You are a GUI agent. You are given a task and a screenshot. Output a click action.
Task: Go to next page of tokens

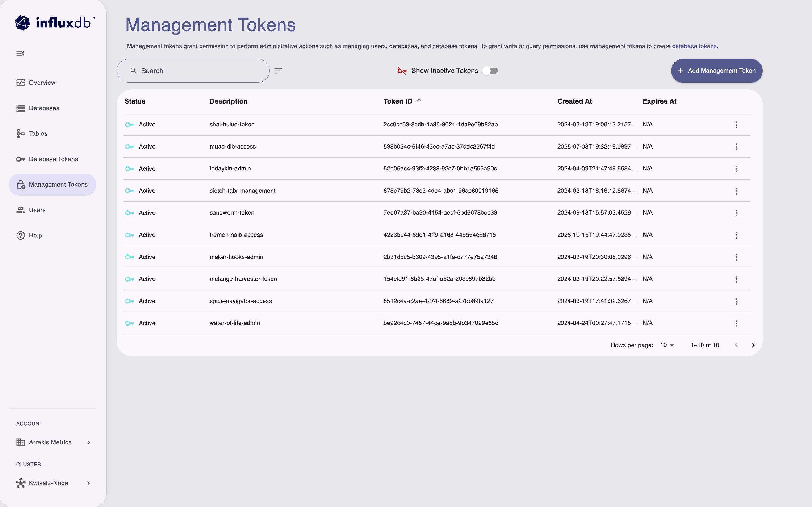pyautogui.click(x=753, y=345)
